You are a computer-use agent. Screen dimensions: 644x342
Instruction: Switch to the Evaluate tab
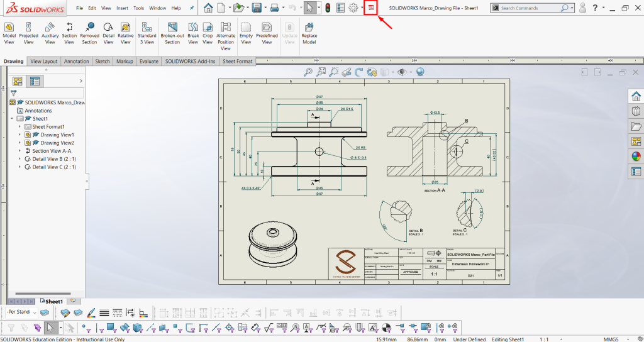click(148, 61)
